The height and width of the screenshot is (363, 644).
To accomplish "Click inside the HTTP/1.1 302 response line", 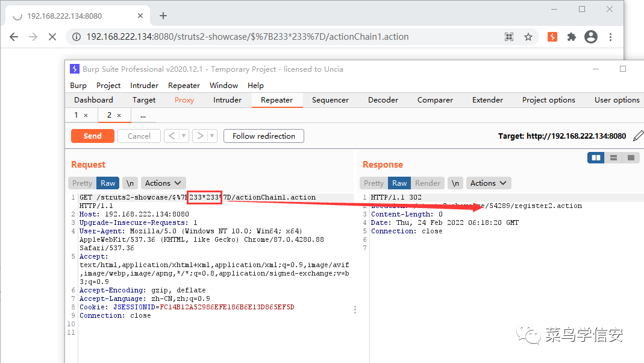I will tap(396, 197).
